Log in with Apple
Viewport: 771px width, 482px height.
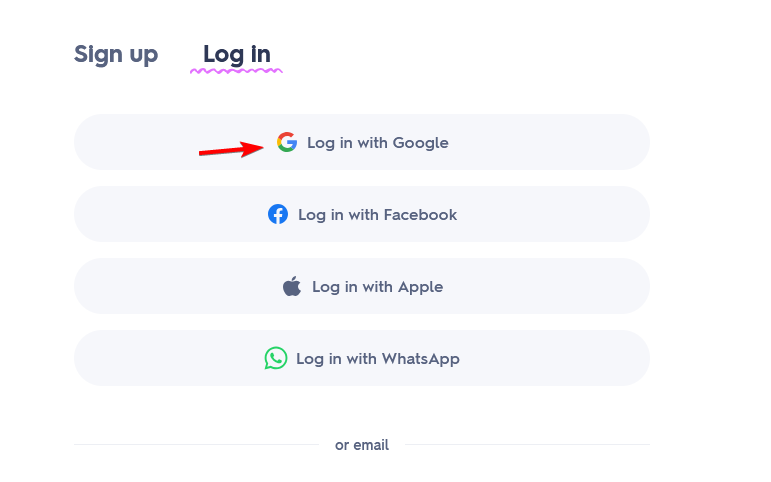362,286
